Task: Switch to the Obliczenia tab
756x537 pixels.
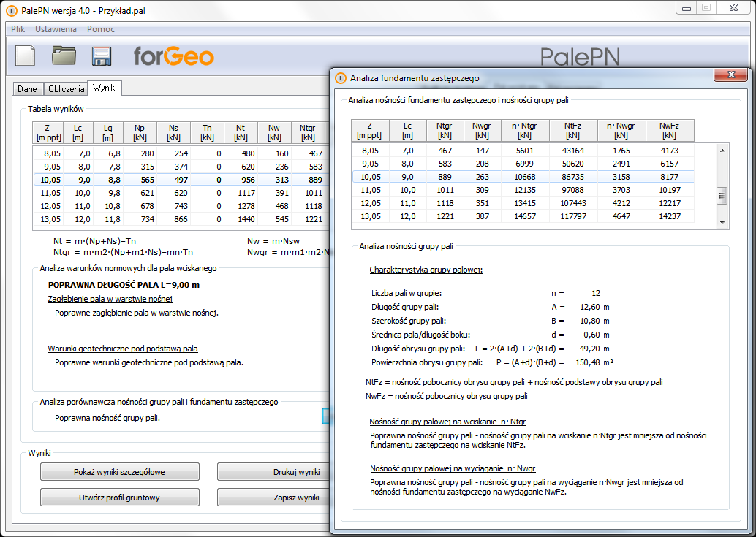Action: click(66, 89)
